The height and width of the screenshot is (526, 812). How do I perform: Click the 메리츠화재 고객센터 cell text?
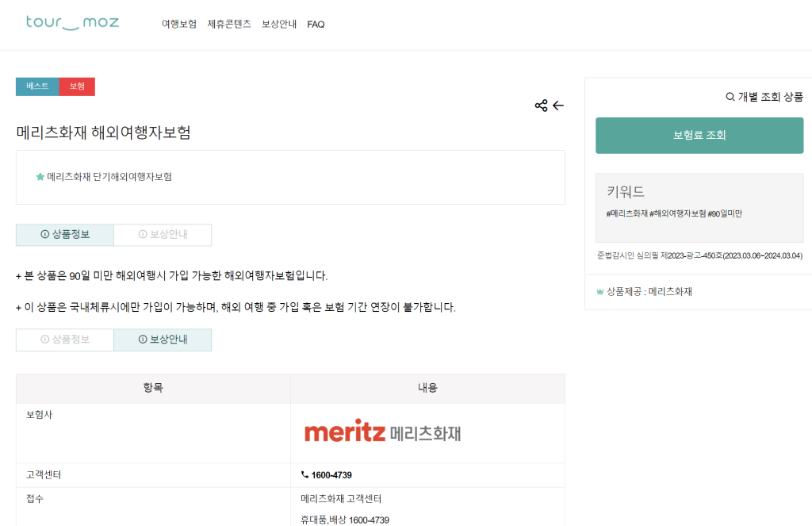click(x=341, y=498)
